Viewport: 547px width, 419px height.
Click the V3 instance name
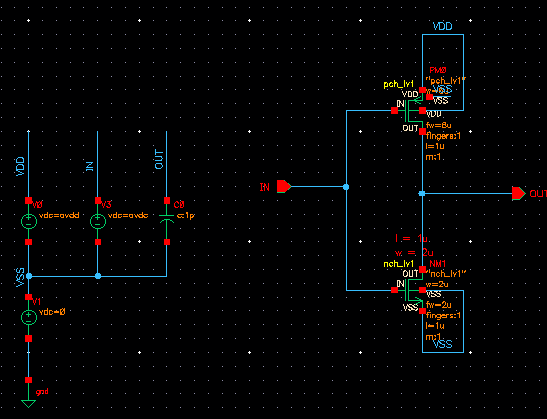tap(106, 204)
